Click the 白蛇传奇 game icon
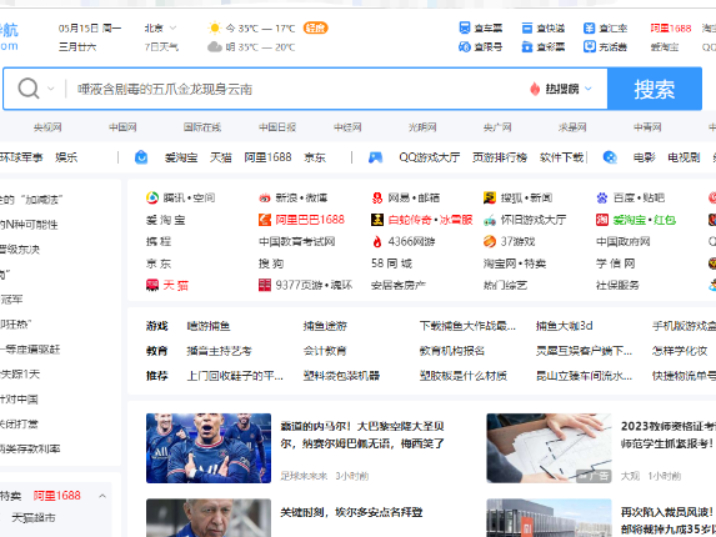 pos(377,220)
